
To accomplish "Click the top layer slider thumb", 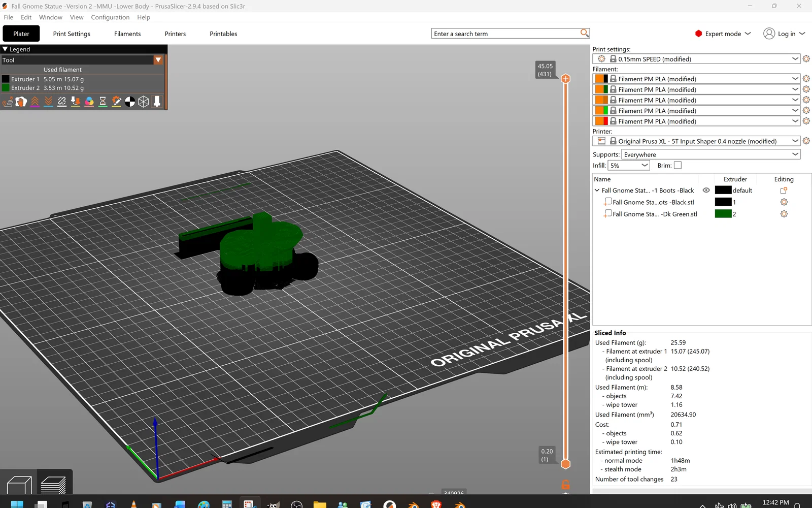I will pos(565,79).
